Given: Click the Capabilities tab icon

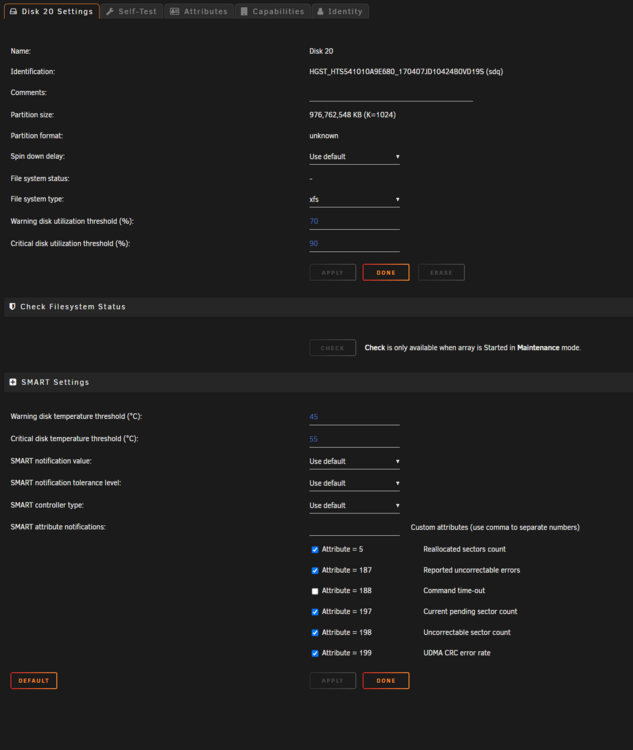Looking at the screenshot, I should [244, 11].
